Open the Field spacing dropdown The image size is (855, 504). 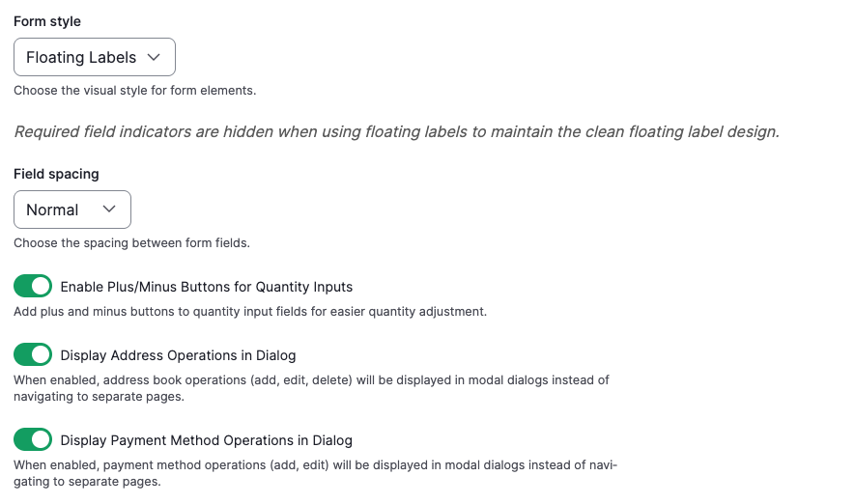coord(71,210)
